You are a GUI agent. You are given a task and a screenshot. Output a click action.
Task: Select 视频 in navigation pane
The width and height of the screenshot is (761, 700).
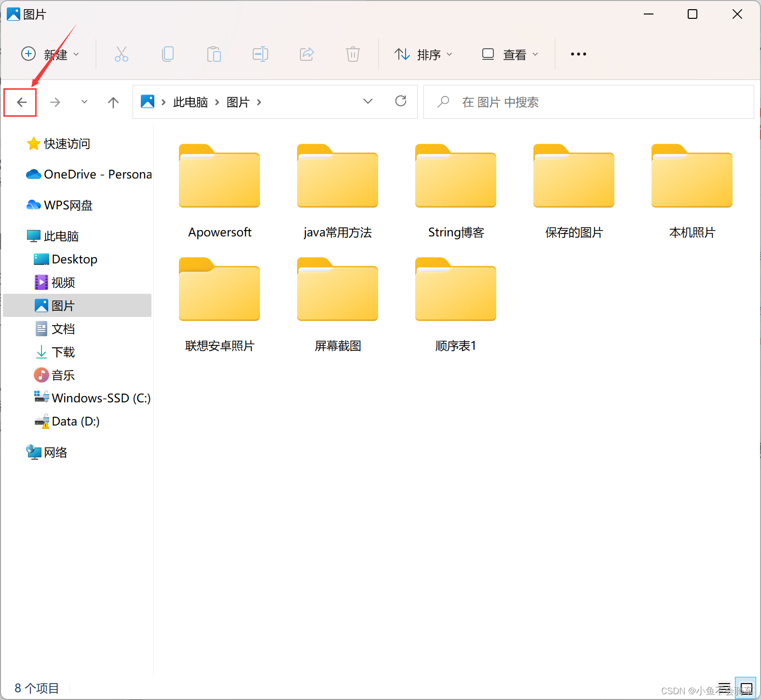(x=63, y=282)
